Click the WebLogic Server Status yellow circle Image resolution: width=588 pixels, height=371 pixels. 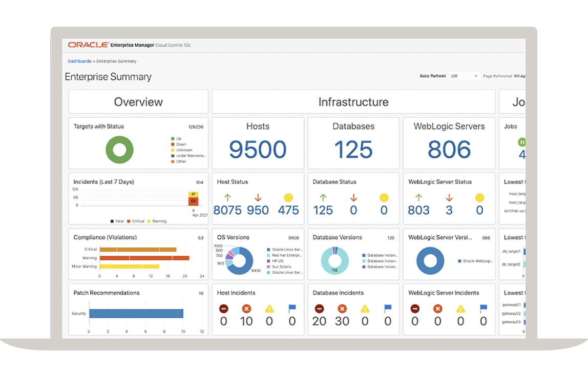(x=479, y=198)
